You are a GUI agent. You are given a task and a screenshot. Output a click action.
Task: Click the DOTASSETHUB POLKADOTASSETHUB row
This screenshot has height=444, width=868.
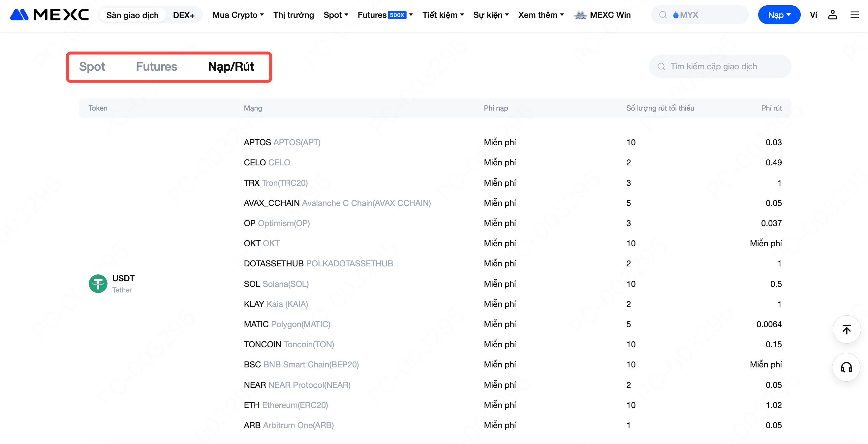pos(512,263)
